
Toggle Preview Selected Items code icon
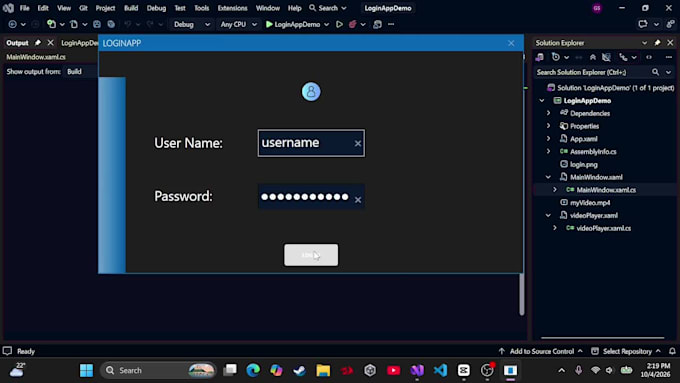click(x=649, y=57)
